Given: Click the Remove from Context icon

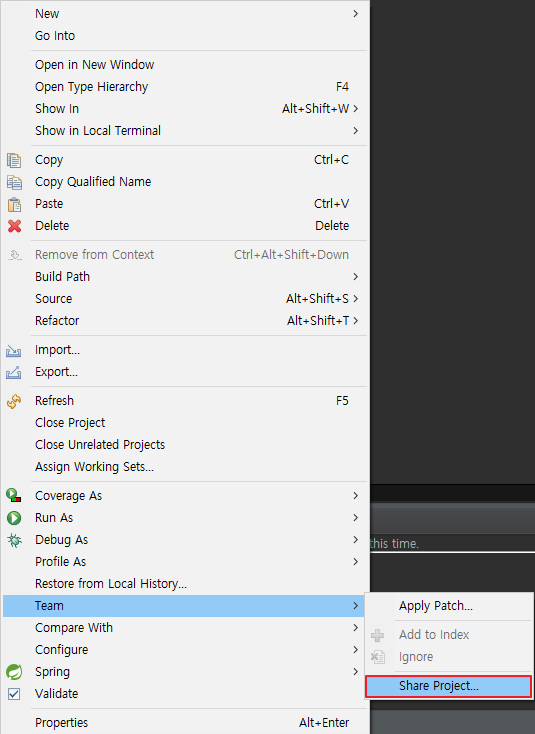Looking at the screenshot, I should pos(15,255).
